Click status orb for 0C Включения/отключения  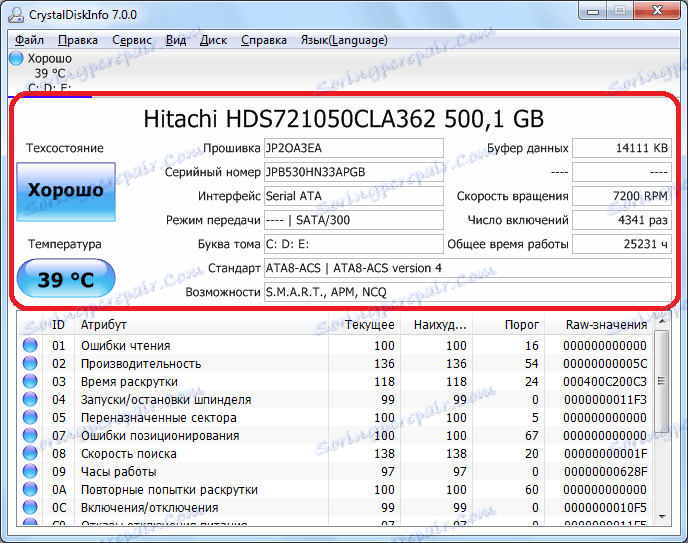(30, 507)
